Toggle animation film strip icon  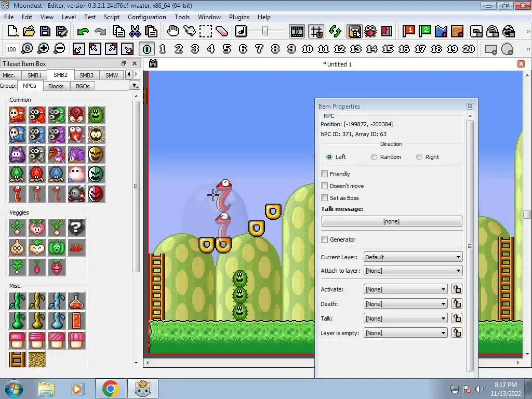(297, 31)
